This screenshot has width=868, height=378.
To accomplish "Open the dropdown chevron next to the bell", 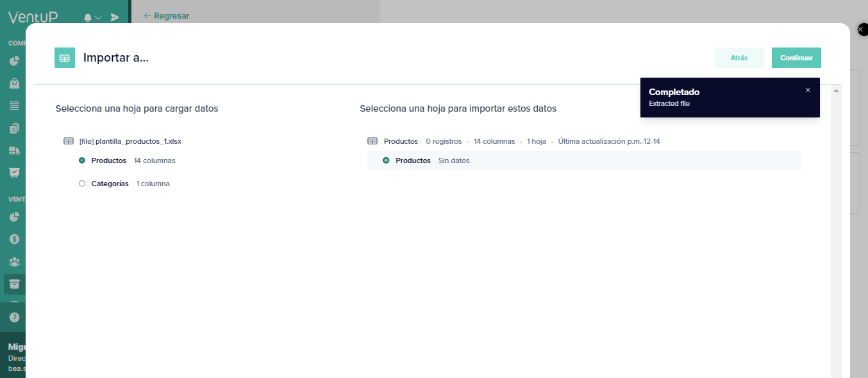I will tap(98, 17).
